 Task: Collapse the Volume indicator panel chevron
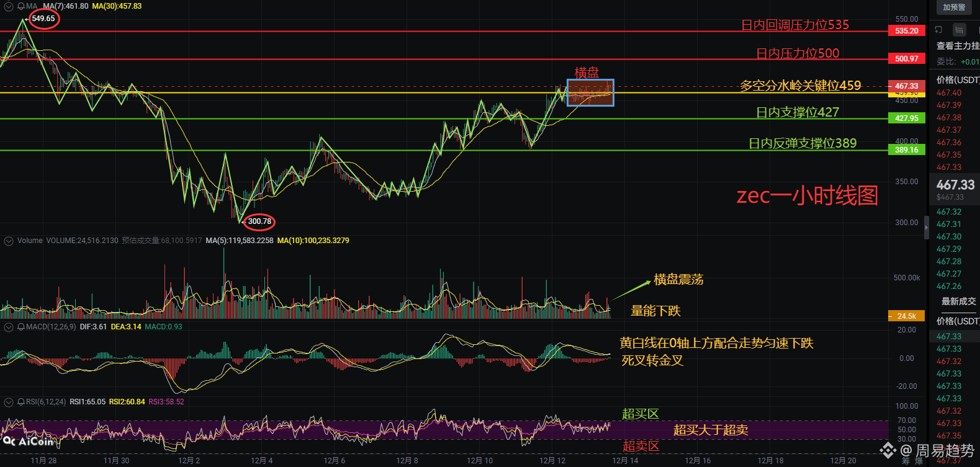click(9, 241)
